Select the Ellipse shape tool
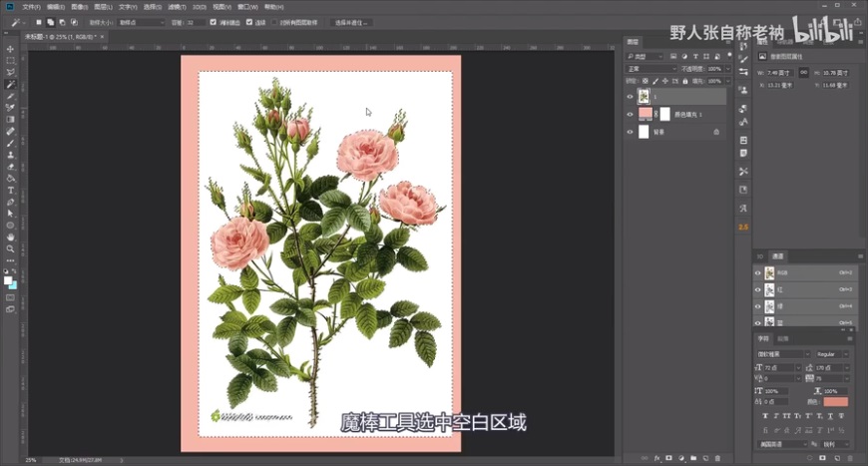The width and height of the screenshot is (868, 466). tap(10, 226)
